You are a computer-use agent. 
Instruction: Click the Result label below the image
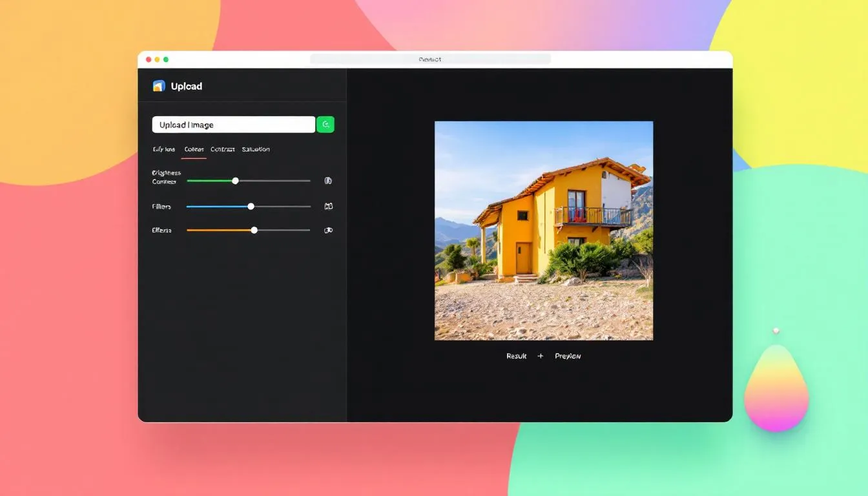pos(516,356)
